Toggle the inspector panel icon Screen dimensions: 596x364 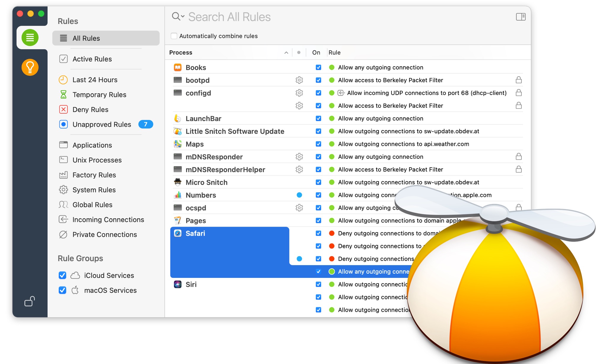coord(521,17)
